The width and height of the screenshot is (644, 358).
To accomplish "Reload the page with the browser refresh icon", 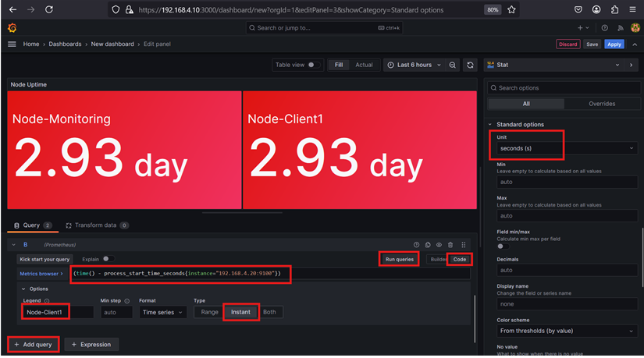I will click(x=49, y=9).
